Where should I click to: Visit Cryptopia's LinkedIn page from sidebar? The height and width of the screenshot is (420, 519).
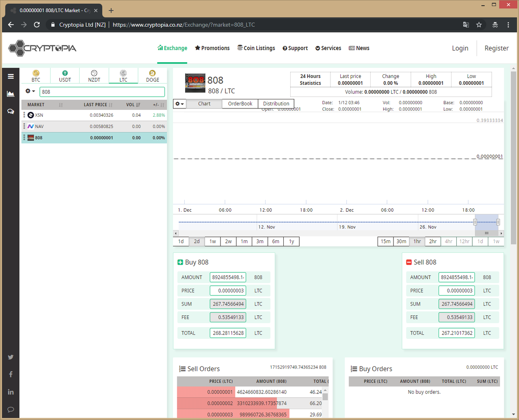(11, 392)
